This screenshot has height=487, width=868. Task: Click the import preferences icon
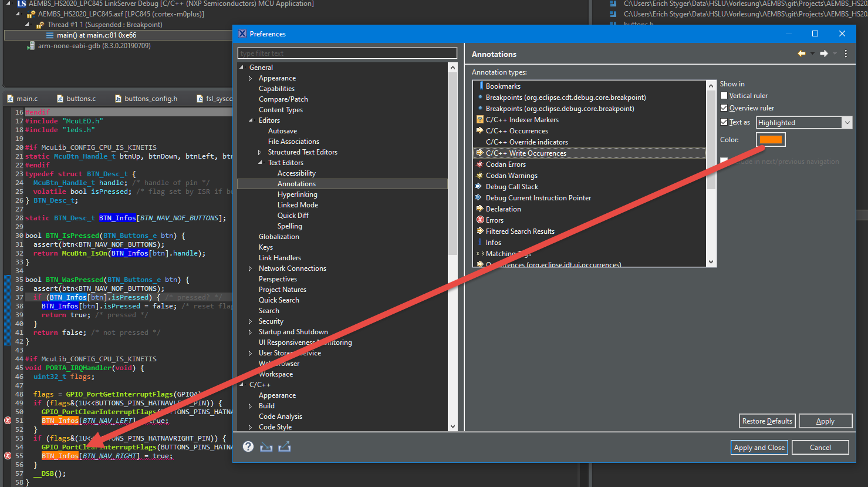click(x=266, y=447)
